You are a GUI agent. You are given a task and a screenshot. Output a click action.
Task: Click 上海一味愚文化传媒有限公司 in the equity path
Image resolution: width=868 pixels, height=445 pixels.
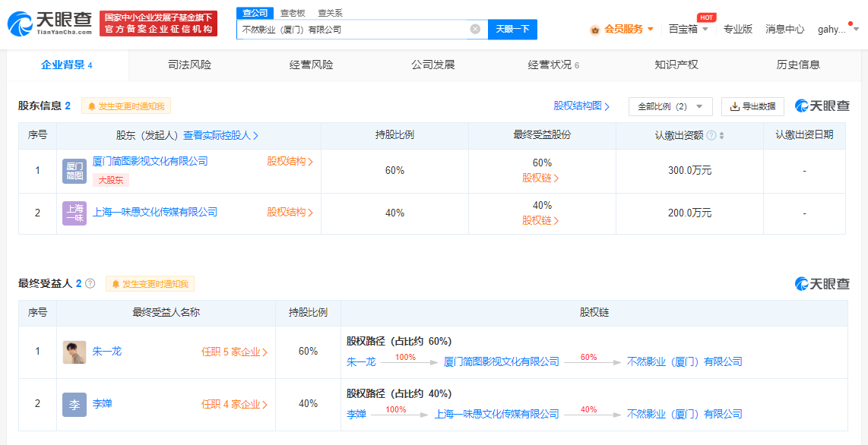tap(496, 414)
